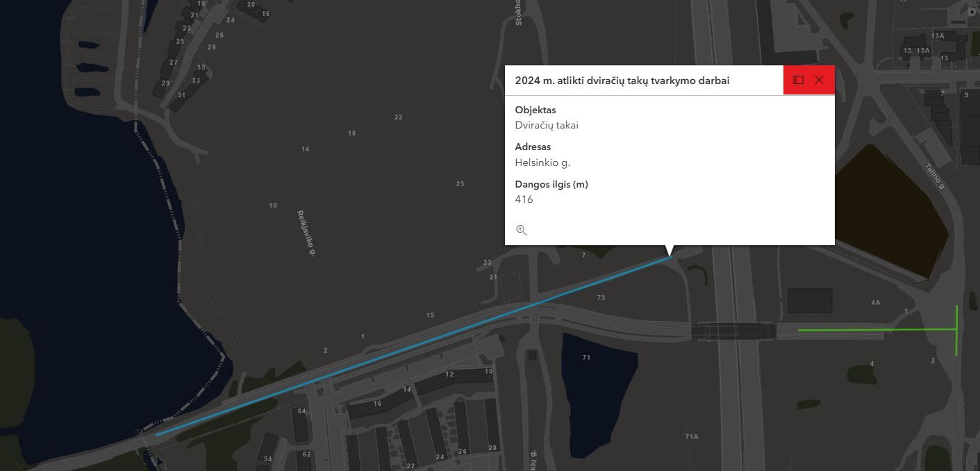This screenshot has width=980, height=471.
Task: Click the 13A building label
Action: (x=938, y=35)
